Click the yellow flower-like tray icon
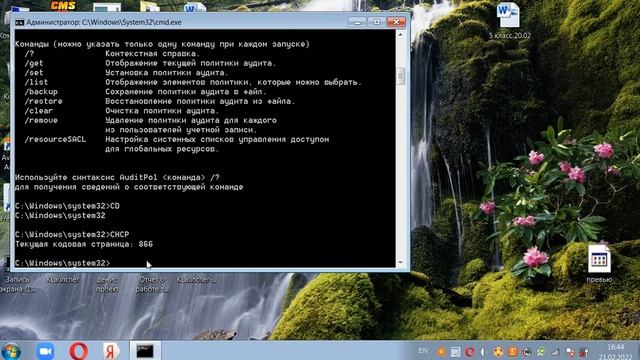The width and height of the screenshot is (640, 360). 498,351
